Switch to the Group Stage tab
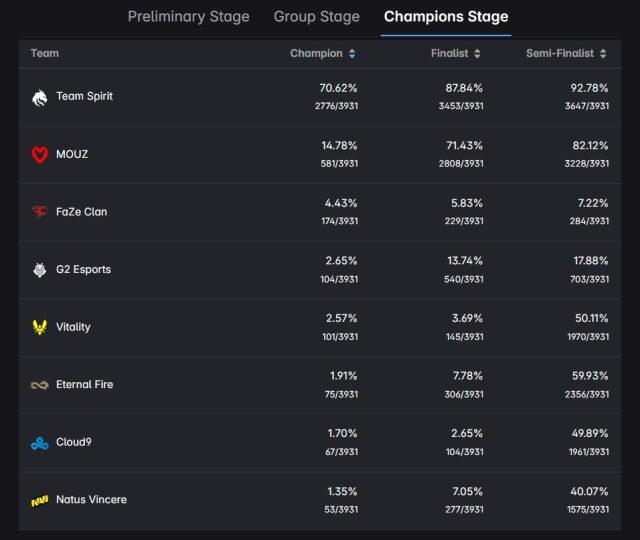The width and height of the screenshot is (640, 540). (x=318, y=17)
